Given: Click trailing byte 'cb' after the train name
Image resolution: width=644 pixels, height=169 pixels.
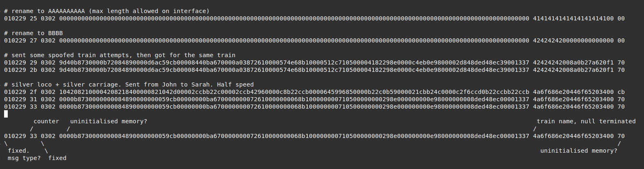Looking at the screenshot, I should pyautogui.click(x=621, y=92).
